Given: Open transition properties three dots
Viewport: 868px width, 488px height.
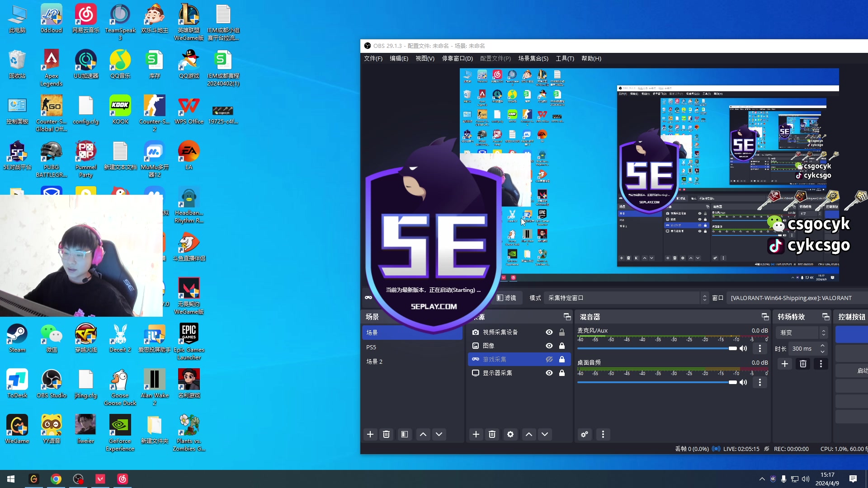Looking at the screenshot, I should pyautogui.click(x=821, y=364).
